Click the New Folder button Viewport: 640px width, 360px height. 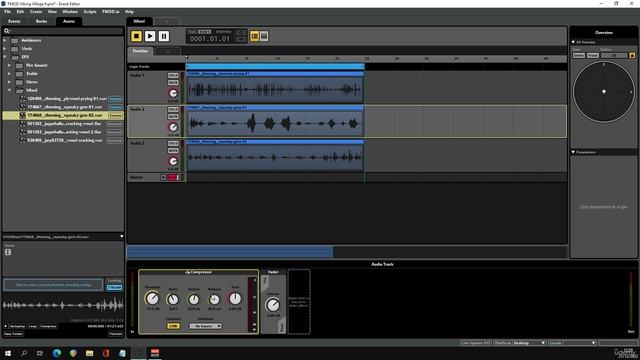coord(13,334)
